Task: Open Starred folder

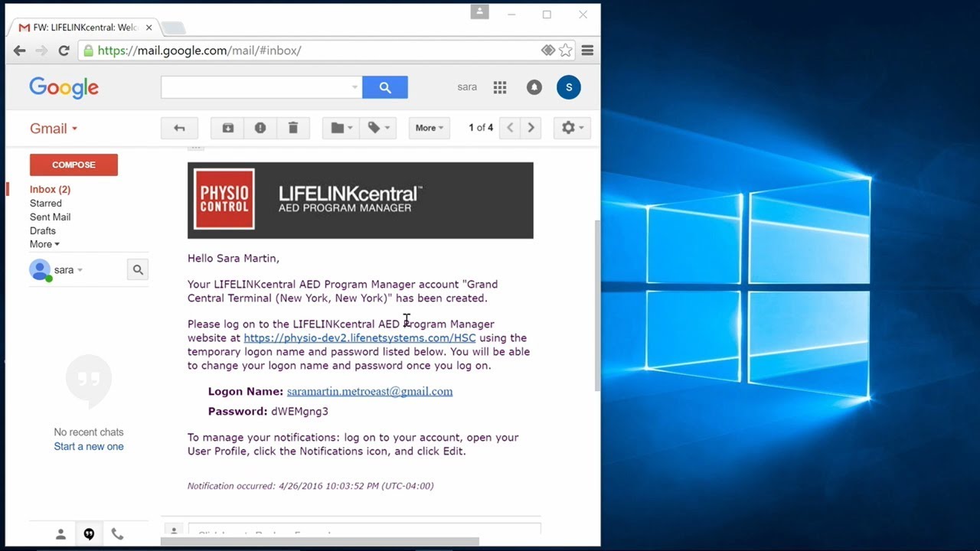Action: (x=46, y=203)
